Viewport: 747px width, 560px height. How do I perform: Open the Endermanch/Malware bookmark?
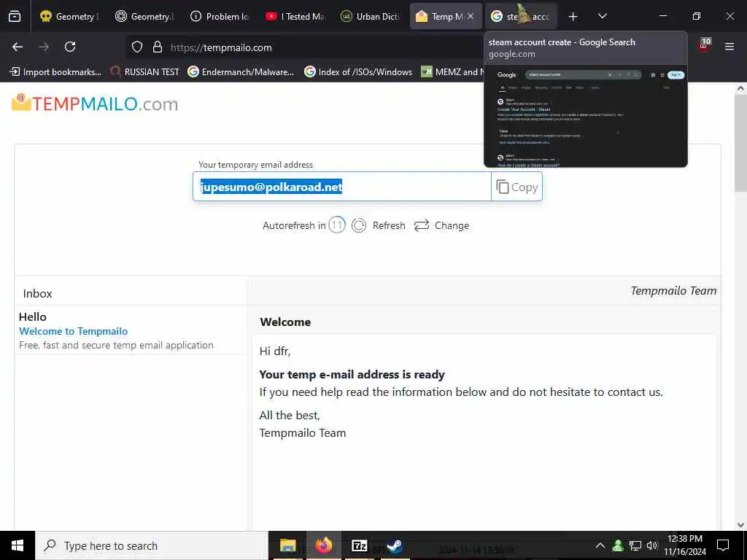tap(241, 72)
